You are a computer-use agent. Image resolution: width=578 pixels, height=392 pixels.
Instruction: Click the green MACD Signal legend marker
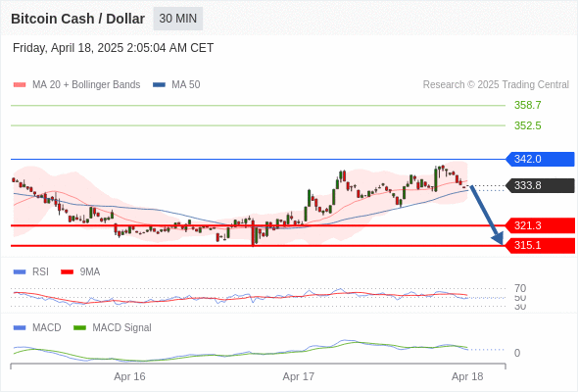pyautogui.click(x=79, y=328)
